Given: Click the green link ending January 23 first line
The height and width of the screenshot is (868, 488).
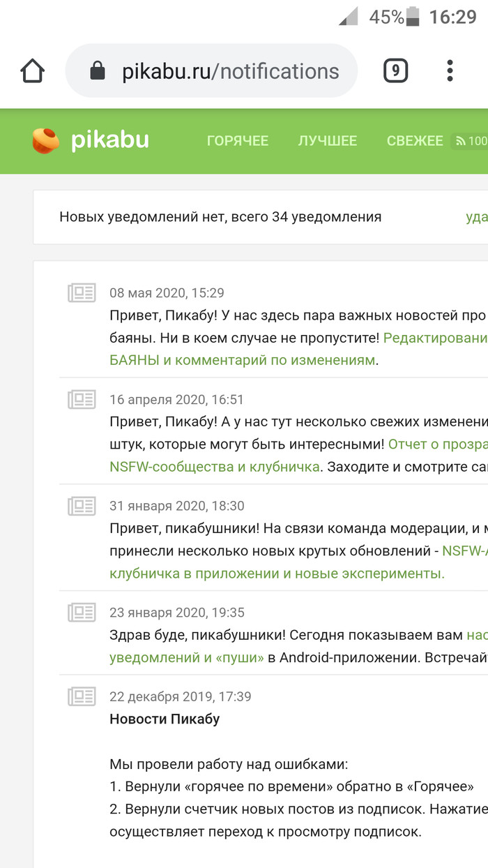Looking at the screenshot, I should click(477, 635).
